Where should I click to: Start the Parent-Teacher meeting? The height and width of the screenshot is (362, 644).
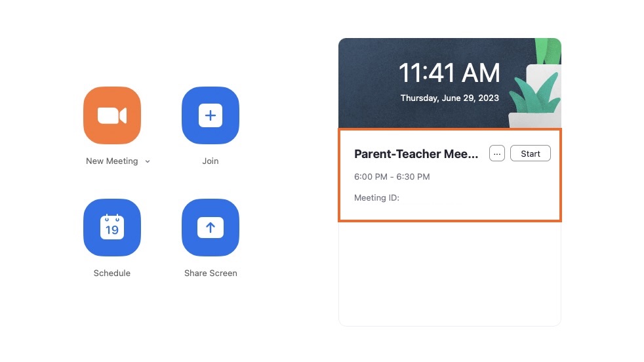point(531,153)
